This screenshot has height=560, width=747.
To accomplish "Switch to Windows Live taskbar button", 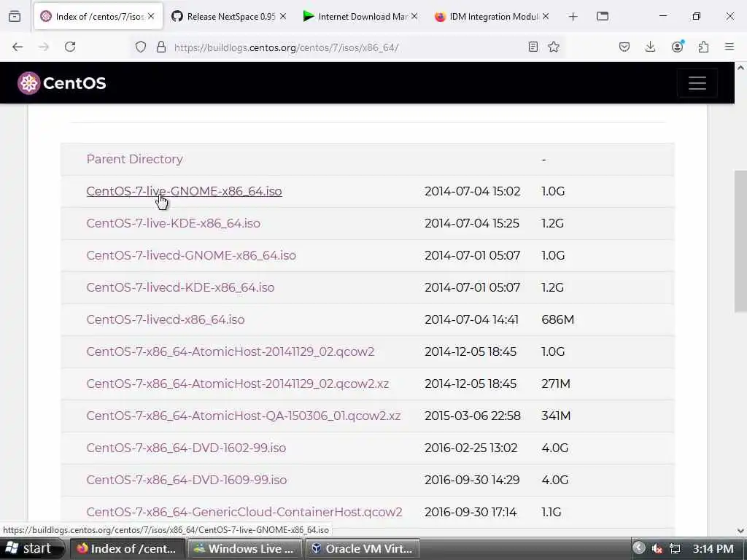I will (245, 548).
